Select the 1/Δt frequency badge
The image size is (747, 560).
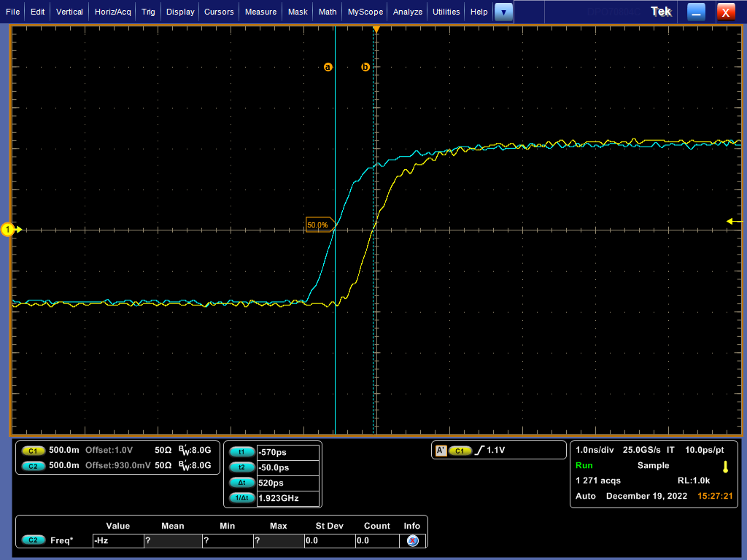(241, 498)
